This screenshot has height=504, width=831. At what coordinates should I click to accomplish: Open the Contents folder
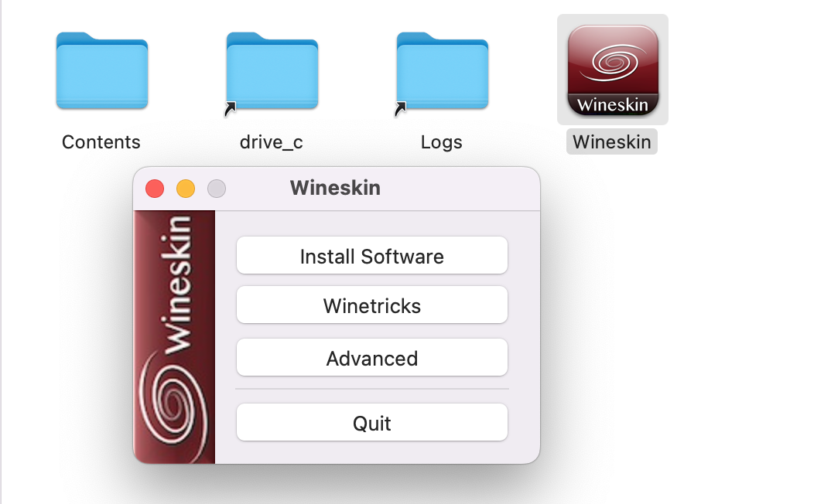(101, 70)
